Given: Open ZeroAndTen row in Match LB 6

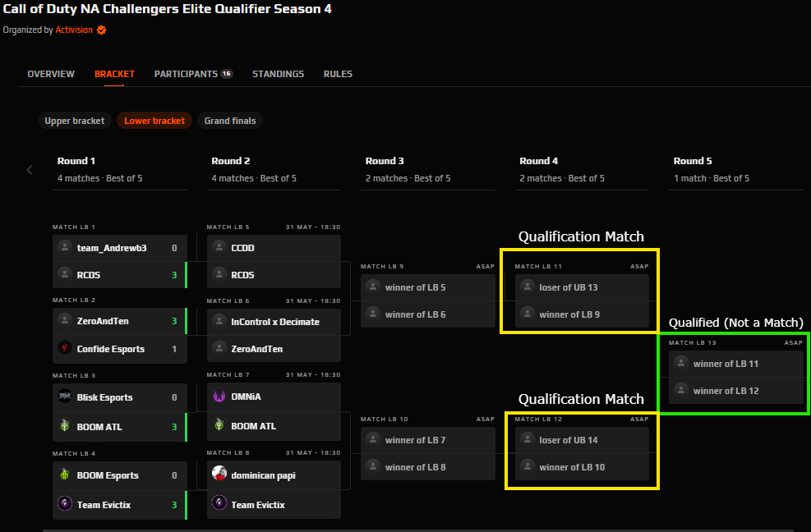Looking at the screenshot, I should tap(274, 349).
